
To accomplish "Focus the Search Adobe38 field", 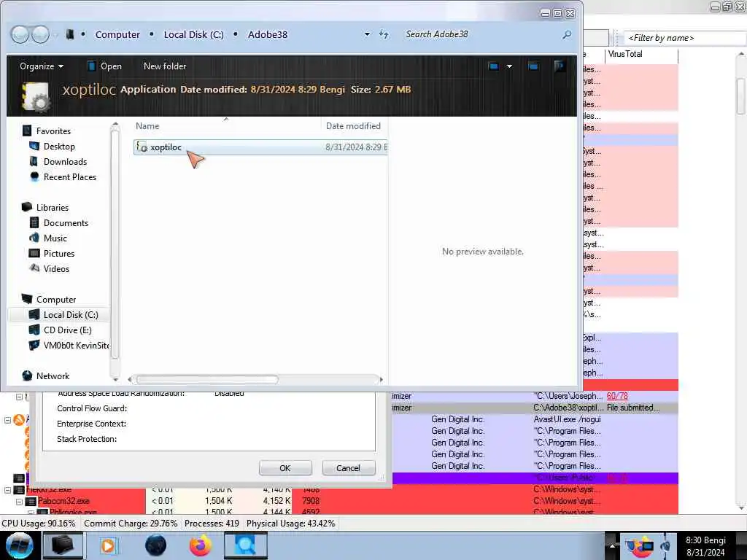I will point(481,34).
